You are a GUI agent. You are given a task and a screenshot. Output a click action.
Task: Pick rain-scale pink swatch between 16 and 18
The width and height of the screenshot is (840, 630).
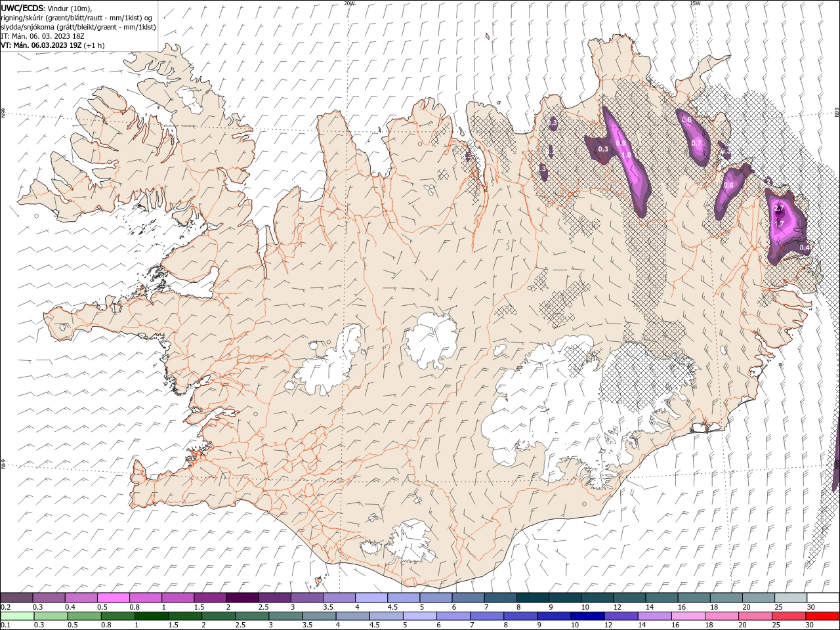click(688, 616)
